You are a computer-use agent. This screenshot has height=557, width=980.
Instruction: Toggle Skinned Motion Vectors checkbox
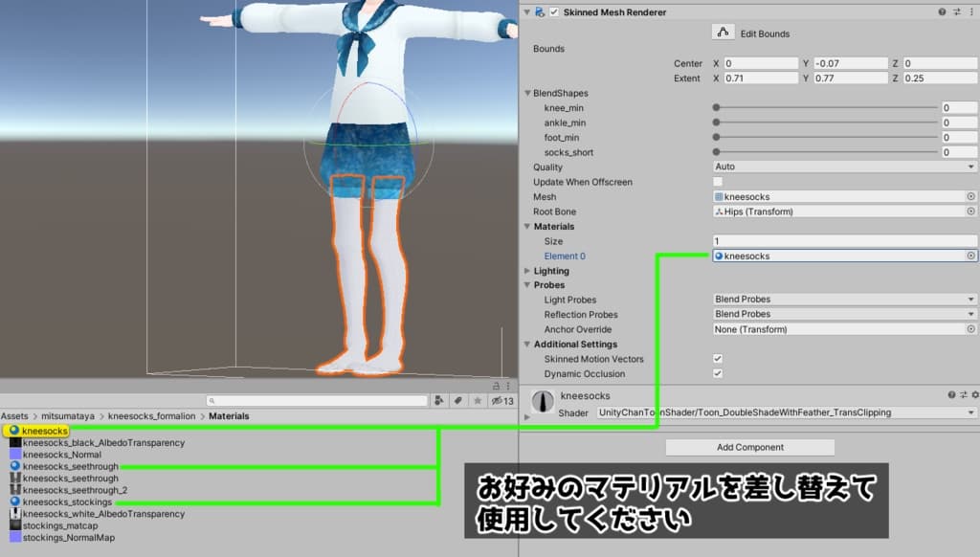coord(716,359)
